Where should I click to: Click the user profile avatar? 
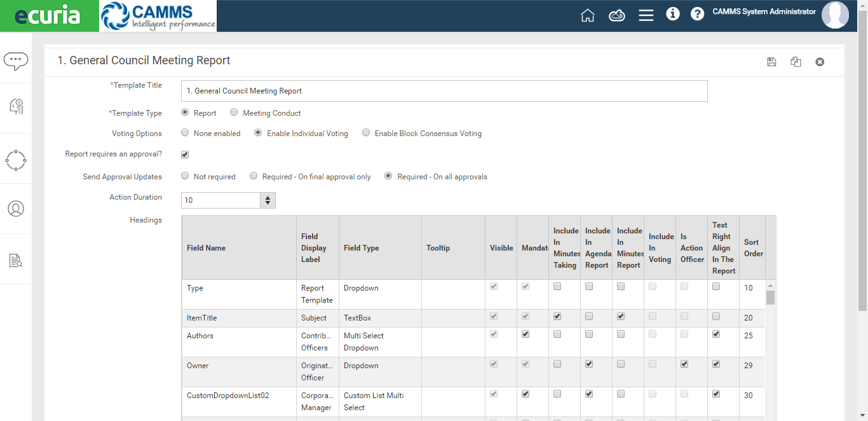click(x=835, y=15)
